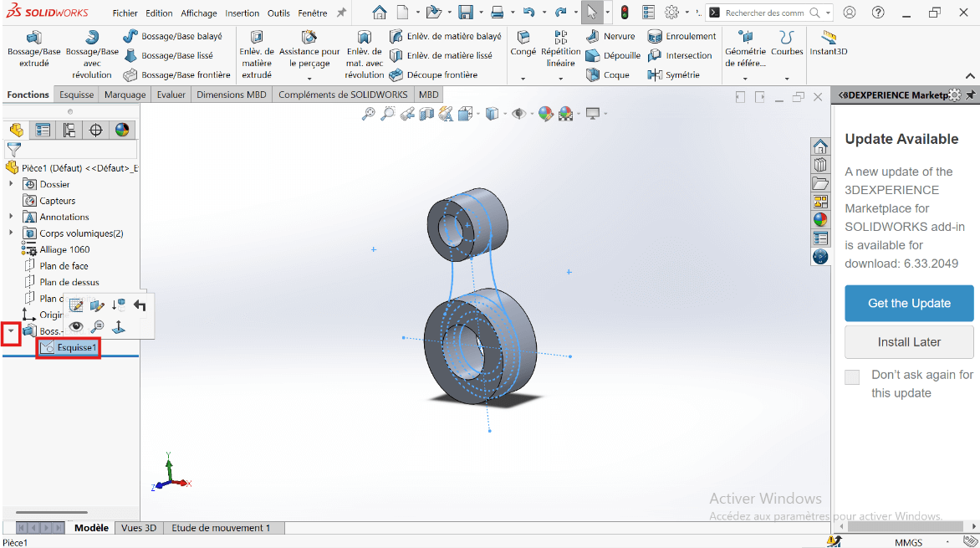
Task: Open the Insertion menu
Action: pyautogui.click(x=242, y=13)
